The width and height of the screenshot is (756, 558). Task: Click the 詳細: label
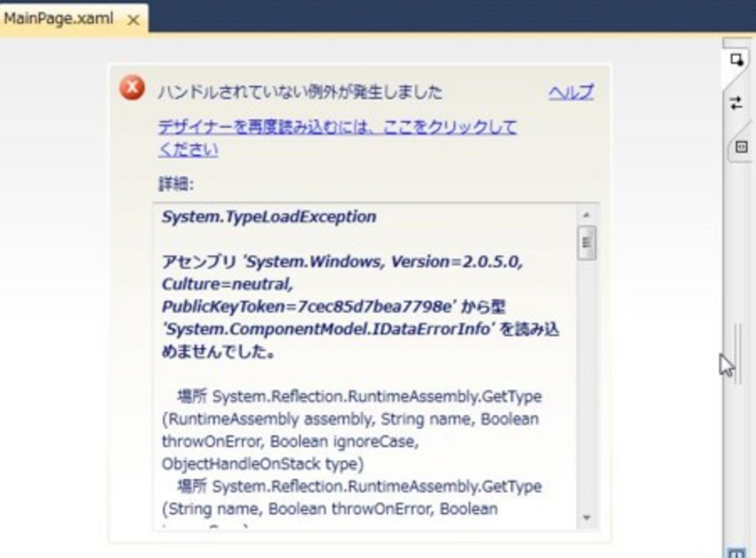(176, 184)
